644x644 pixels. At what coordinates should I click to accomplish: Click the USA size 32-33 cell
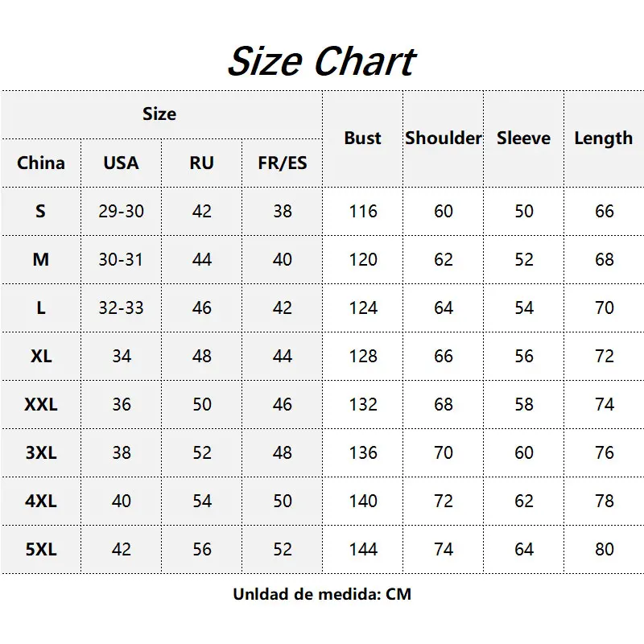(121, 308)
